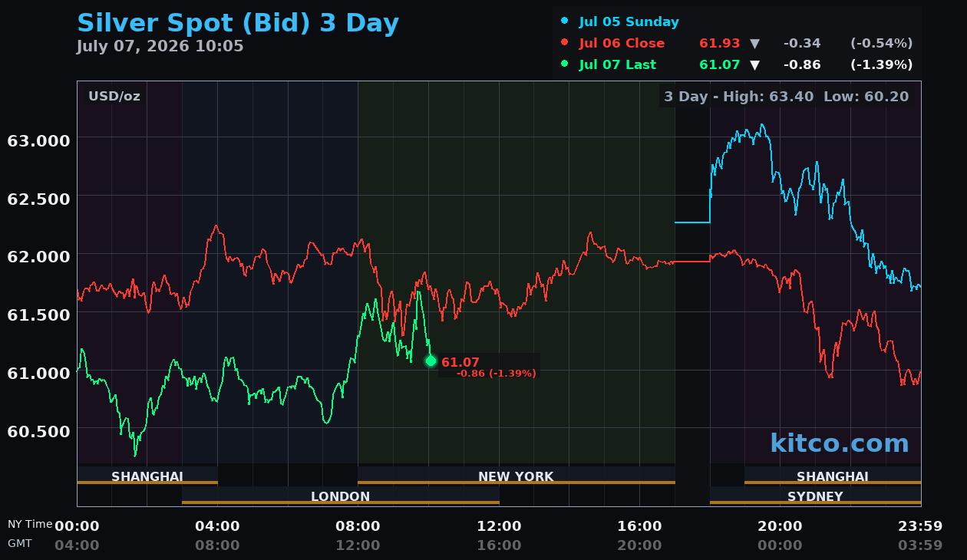Click the 'GMT' axis label
The image size is (967, 560).
[x=20, y=543]
